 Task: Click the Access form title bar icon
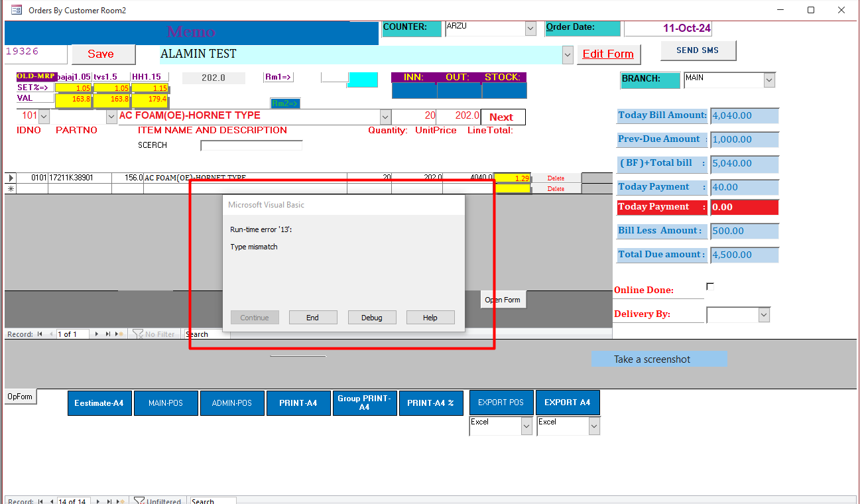tap(16, 10)
